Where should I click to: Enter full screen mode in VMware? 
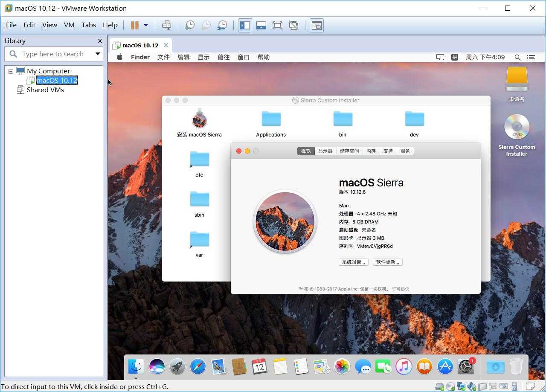277,25
